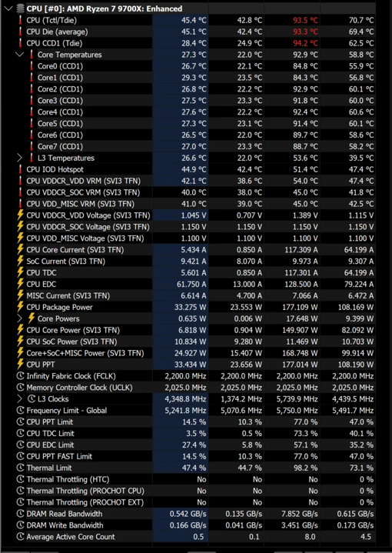This screenshot has width=392, height=553.
Task: Click the clock icon beside Thermal Limit
Action: [21, 468]
